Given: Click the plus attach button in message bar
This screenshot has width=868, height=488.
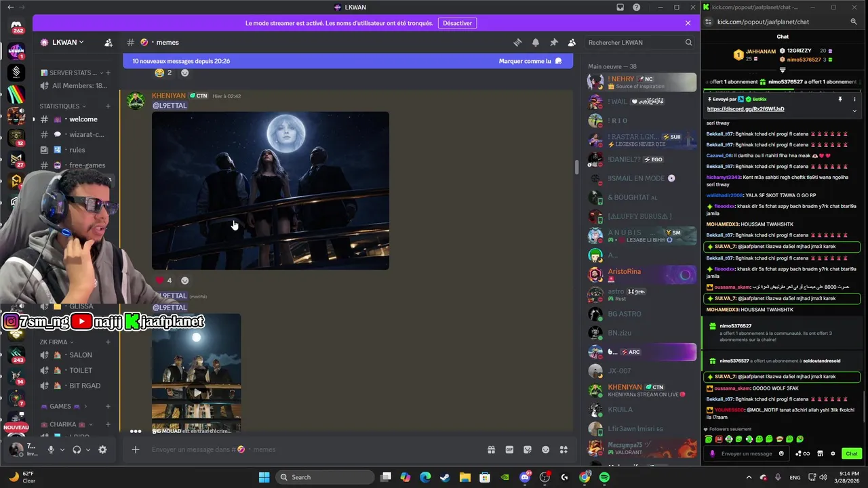Looking at the screenshot, I should pyautogui.click(x=136, y=449).
